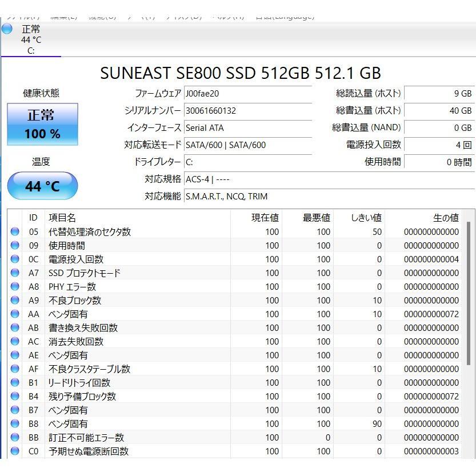This screenshot has width=476, height=476.
Task: Click the 健康状態 label
Action: (x=41, y=93)
